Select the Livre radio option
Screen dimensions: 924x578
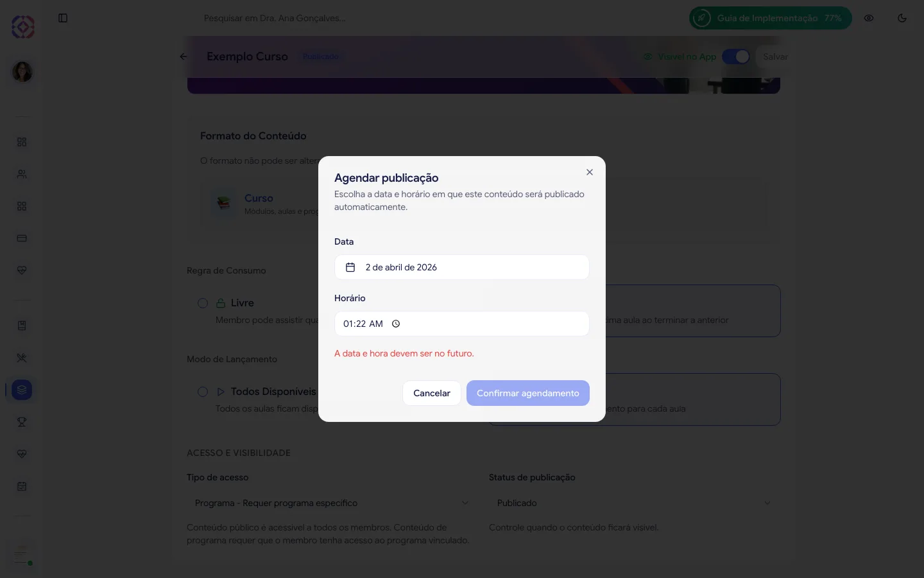click(203, 303)
